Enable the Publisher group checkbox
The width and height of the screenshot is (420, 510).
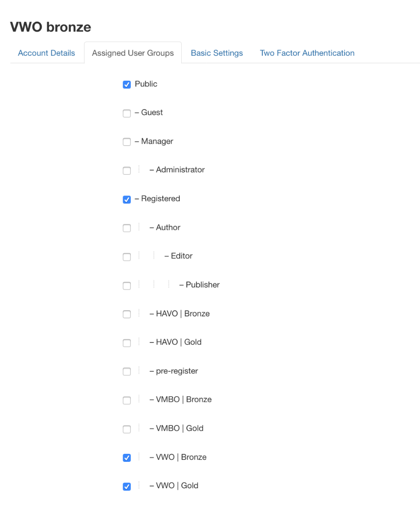126,286
